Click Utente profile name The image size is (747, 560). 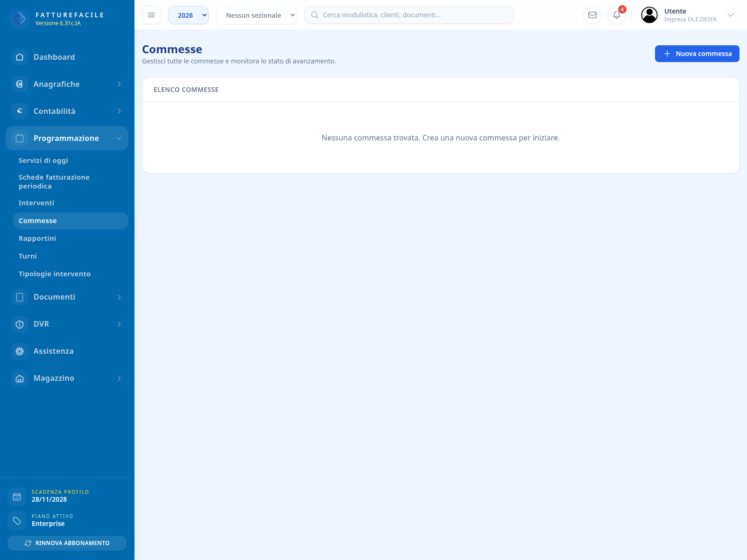tap(675, 11)
